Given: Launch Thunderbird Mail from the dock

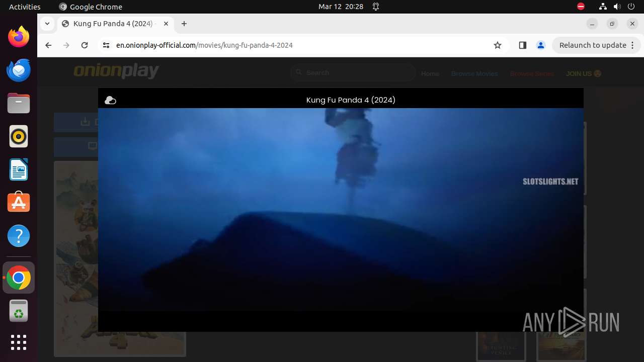Looking at the screenshot, I should tap(19, 70).
